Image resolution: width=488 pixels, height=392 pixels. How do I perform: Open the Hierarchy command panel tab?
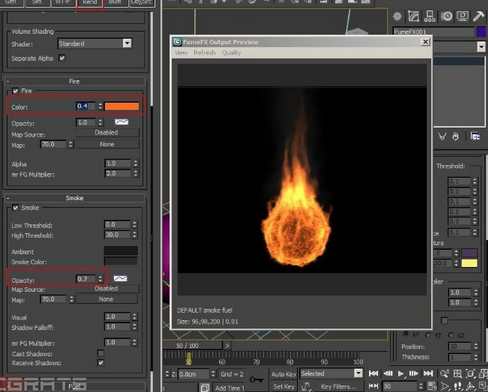430,16
